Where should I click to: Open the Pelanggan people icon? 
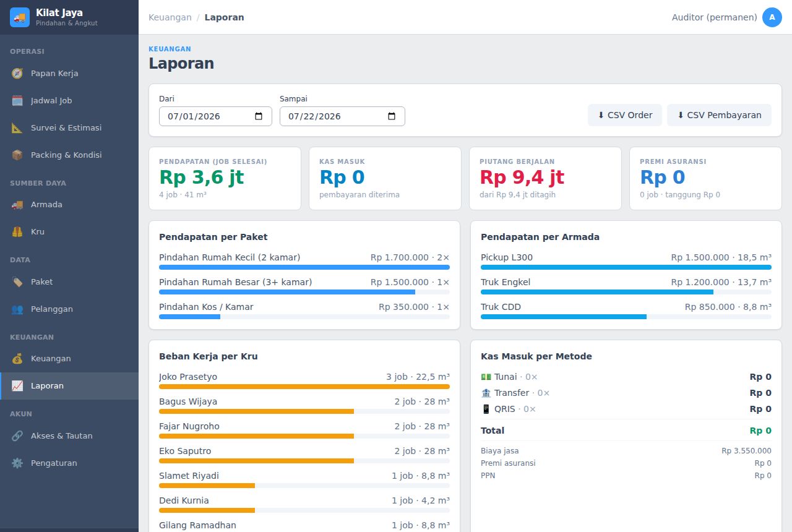(17, 309)
